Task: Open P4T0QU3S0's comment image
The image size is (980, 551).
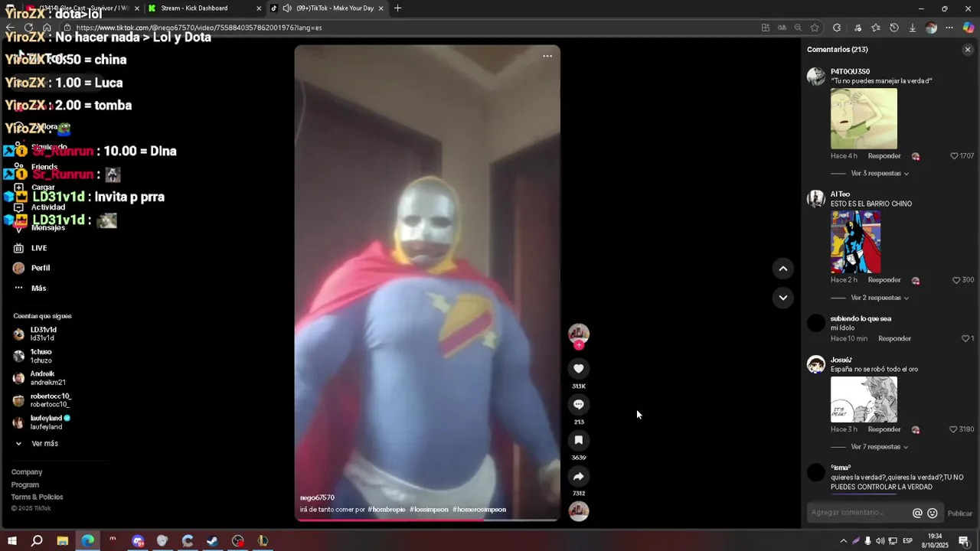Action: pyautogui.click(x=864, y=119)
